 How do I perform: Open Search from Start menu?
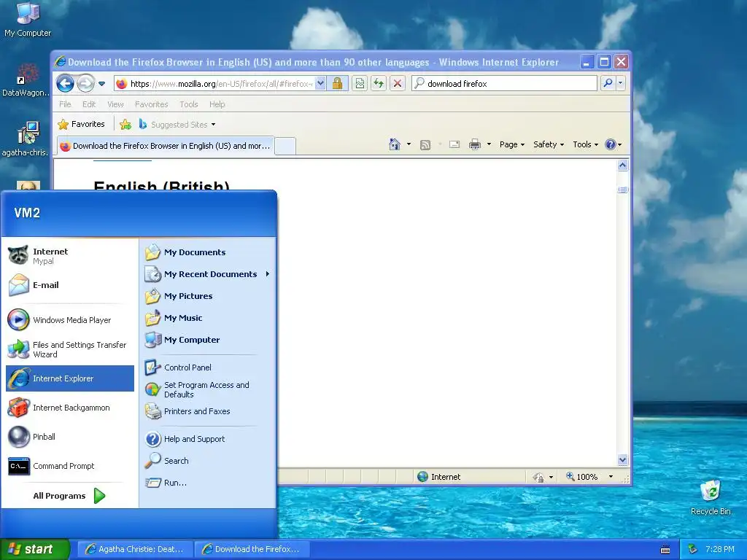pos(208,461)
